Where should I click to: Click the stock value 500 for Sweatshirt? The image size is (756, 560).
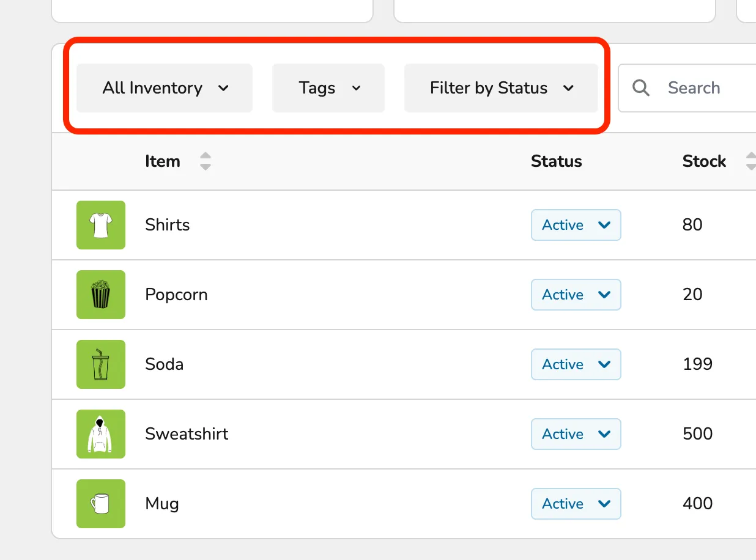[698, 434]
